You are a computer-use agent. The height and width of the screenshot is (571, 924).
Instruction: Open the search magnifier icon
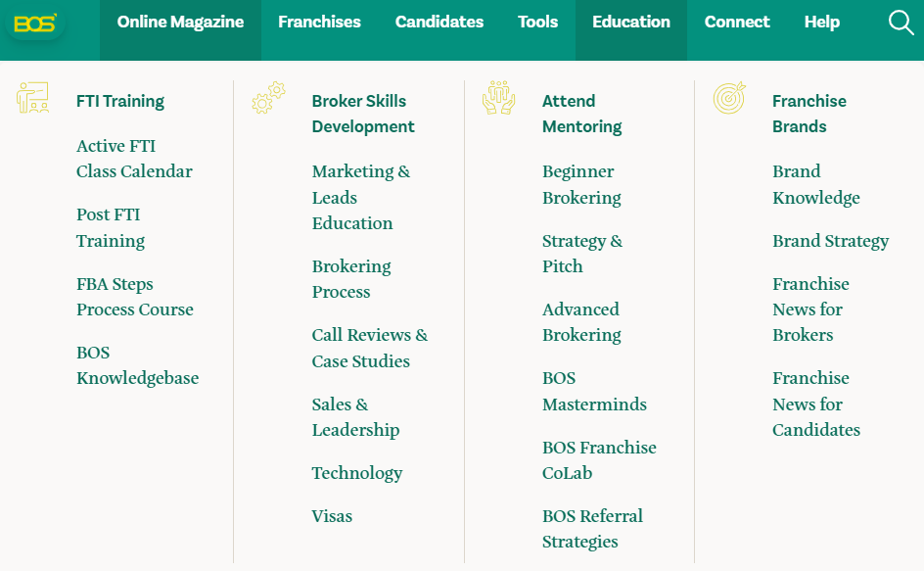tap(901, 23)
